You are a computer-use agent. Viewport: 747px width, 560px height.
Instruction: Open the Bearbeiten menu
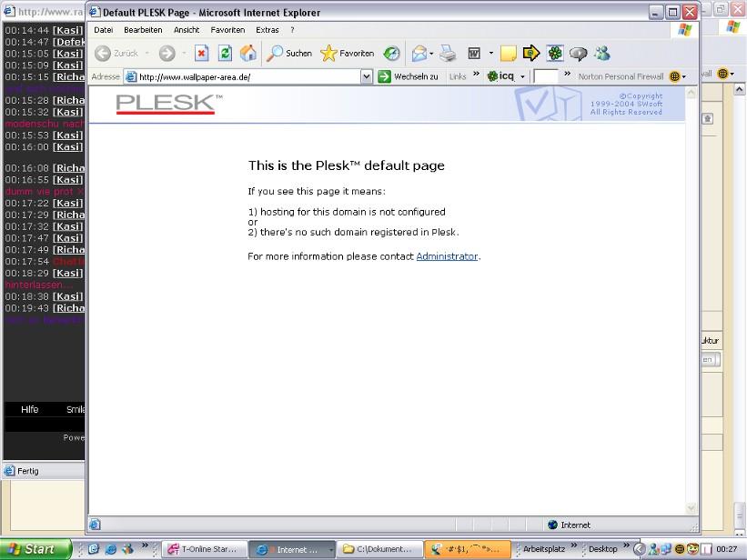click(x=143, y=30)
